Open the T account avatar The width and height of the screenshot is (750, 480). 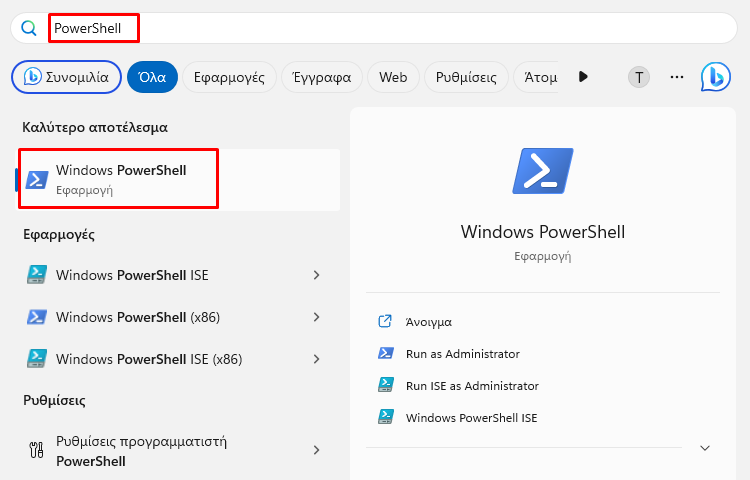639,77
